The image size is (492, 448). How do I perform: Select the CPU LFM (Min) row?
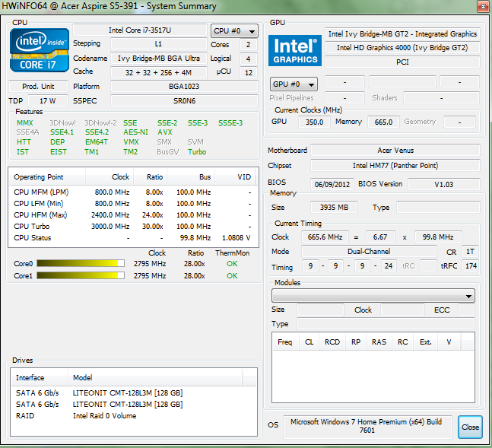point(132,203)
